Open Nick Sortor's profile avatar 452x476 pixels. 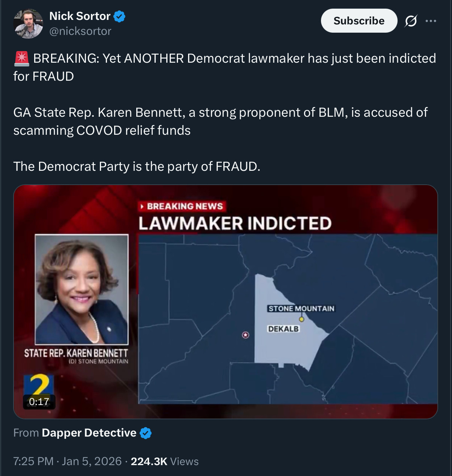28,23
